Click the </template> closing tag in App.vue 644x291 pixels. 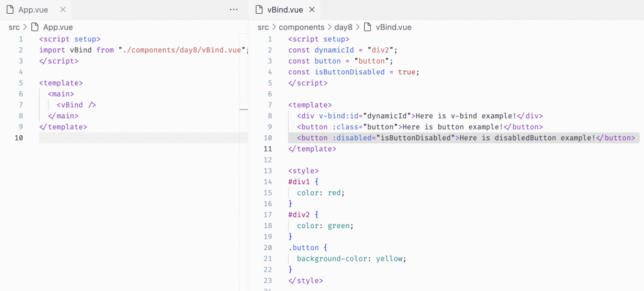coord(64,127)
